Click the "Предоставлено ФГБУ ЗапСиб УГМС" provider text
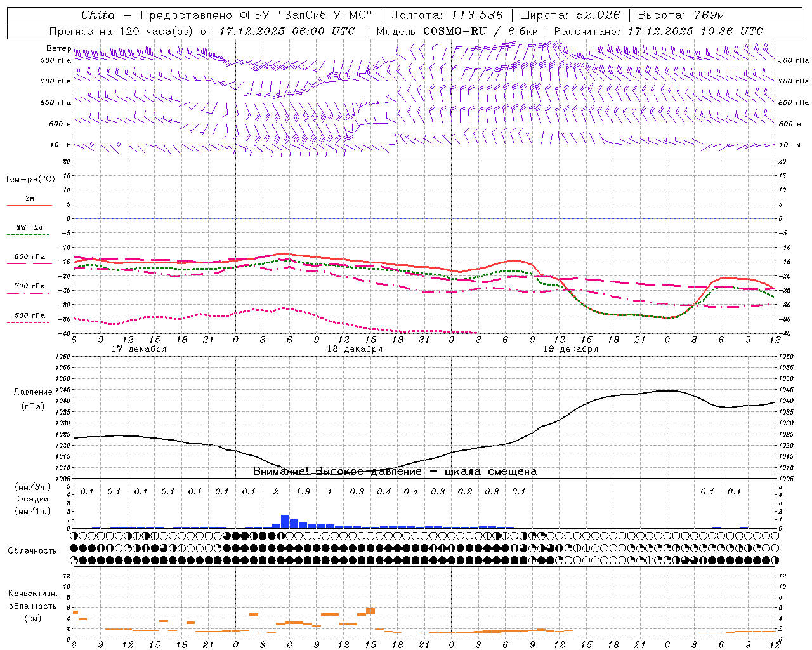812x650 pixels. coord(256,15)
